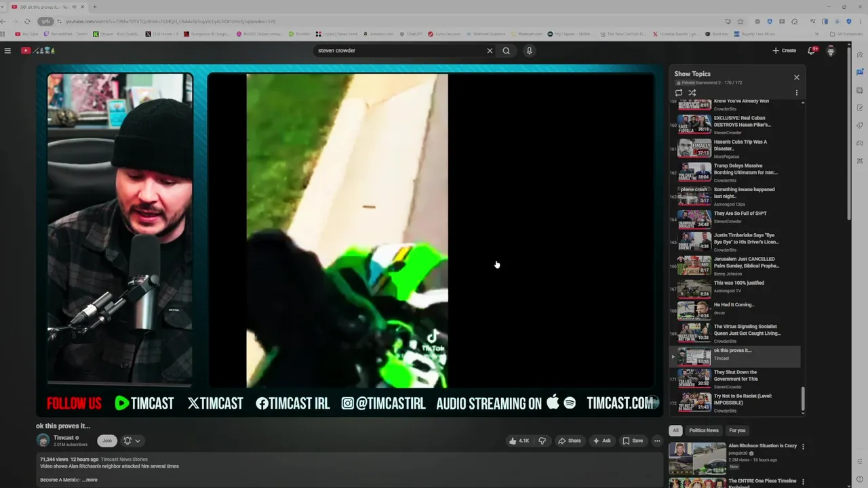Play 'Hasan's Cuba Trip Was A Disaster' video
This screenshot has width=868, height=488.
point(736,148)
